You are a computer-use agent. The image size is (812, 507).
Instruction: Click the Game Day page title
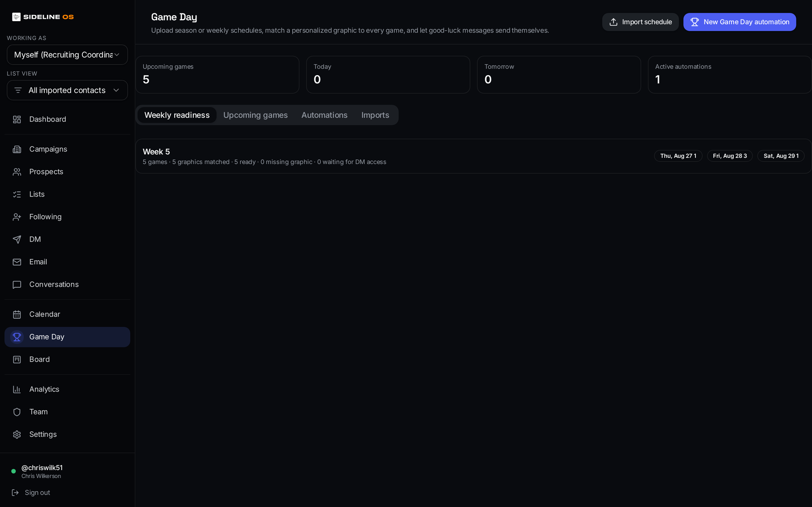pyautogui.click(x=174, y=17)
